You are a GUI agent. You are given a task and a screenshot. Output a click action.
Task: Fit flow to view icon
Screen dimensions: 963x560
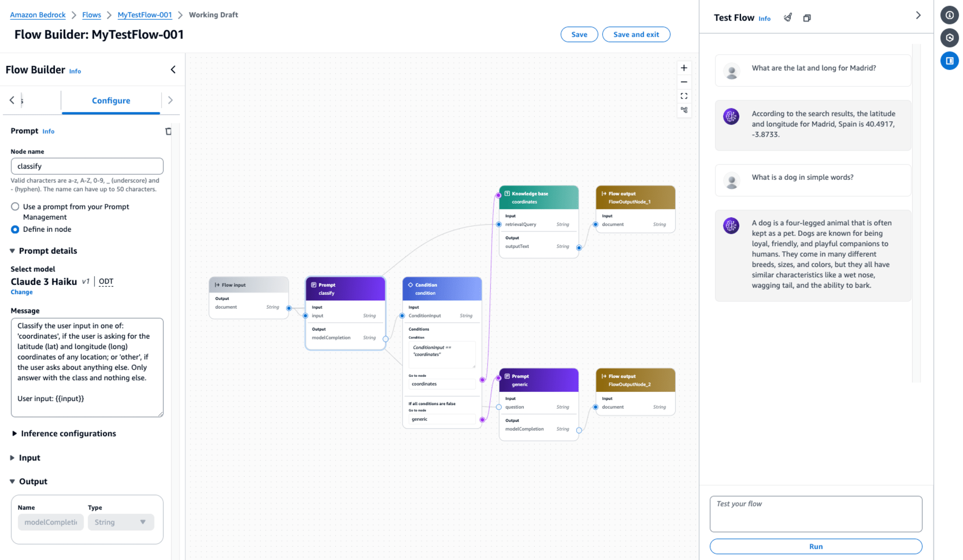(684, 96)
